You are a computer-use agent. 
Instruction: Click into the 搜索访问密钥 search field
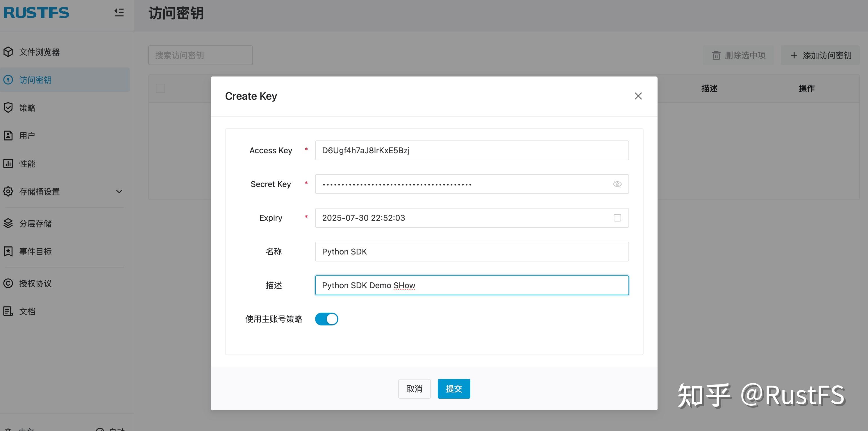pos(201,55)
